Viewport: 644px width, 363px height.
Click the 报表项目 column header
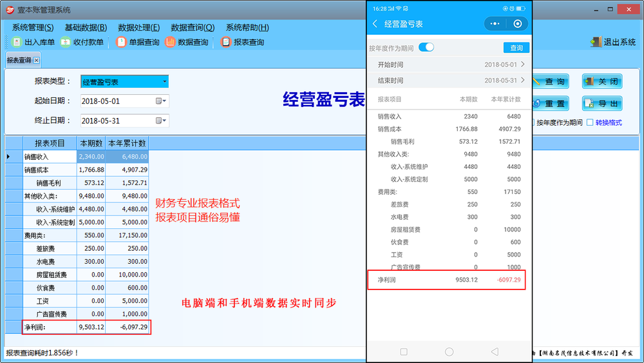[x=50, y=143]
